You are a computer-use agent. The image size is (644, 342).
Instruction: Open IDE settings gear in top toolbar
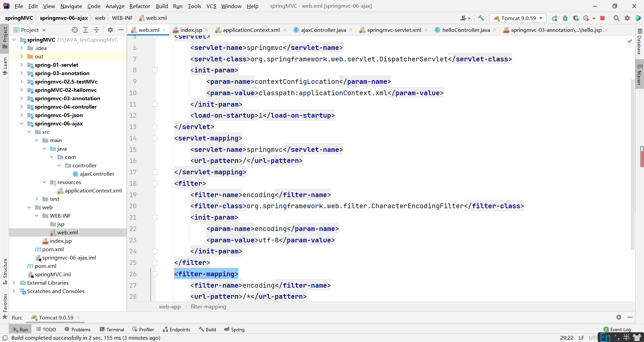click(627, 18)
